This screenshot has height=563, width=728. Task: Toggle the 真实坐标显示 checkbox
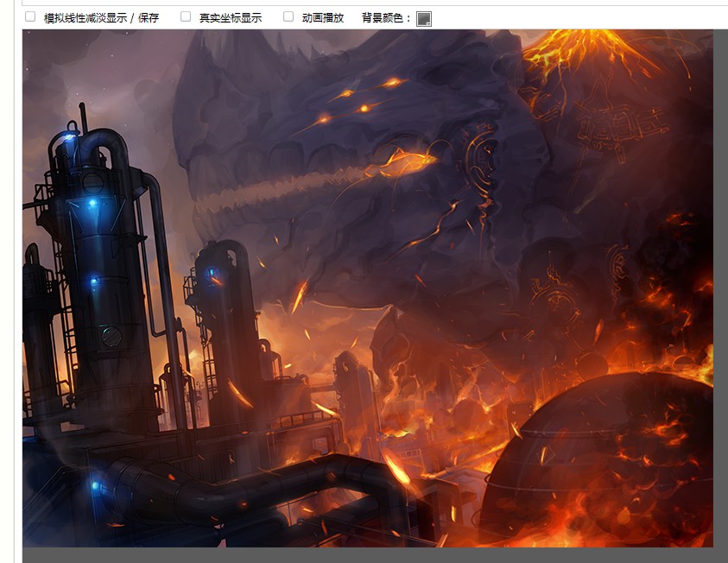pyautogui.click(x=186, y=16)
